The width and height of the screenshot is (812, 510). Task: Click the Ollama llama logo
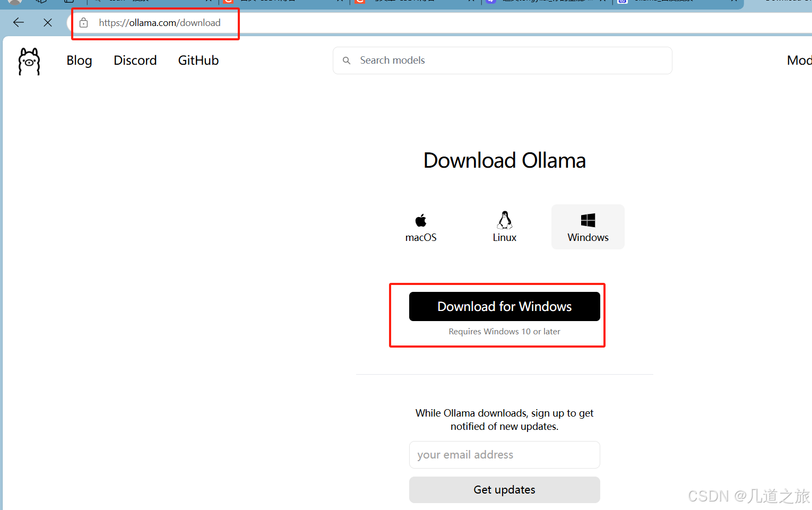pyautogui.click(x=29, y=61)
